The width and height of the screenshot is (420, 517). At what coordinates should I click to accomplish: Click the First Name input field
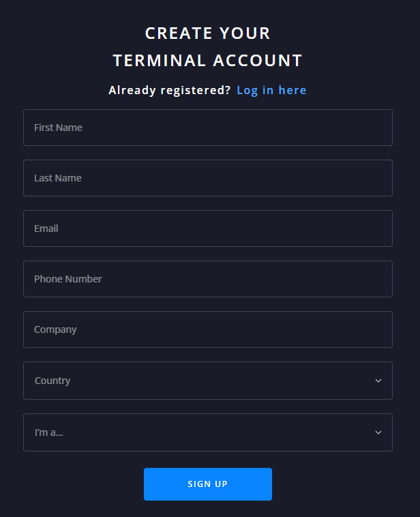207,128
